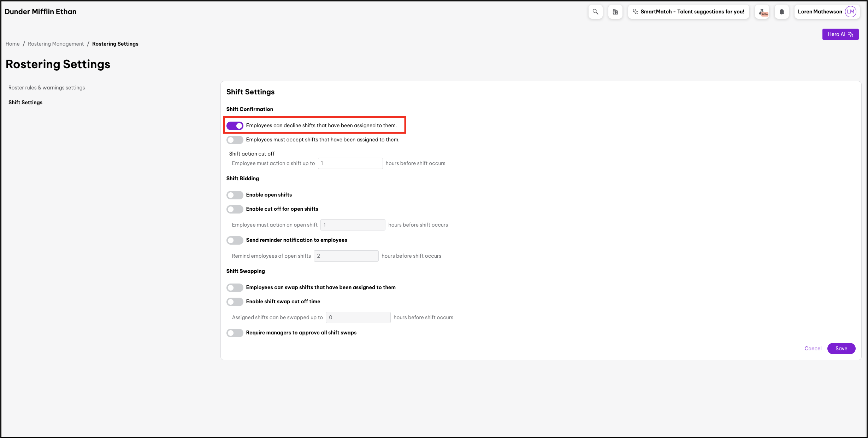This screenshot has height=438, width=868.
Task: Disable employees can decline shifts toggle
Action: (x=235, y=125)
